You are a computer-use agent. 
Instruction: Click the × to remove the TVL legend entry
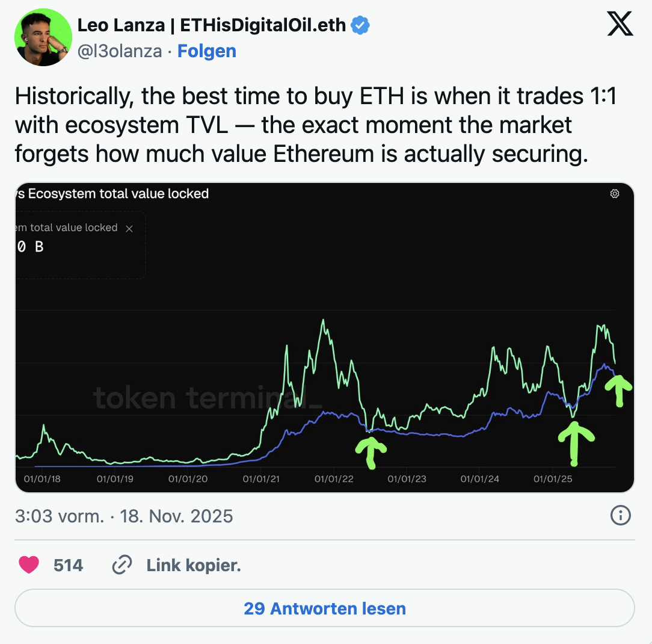pyautogui.click(x=129, y=229)
